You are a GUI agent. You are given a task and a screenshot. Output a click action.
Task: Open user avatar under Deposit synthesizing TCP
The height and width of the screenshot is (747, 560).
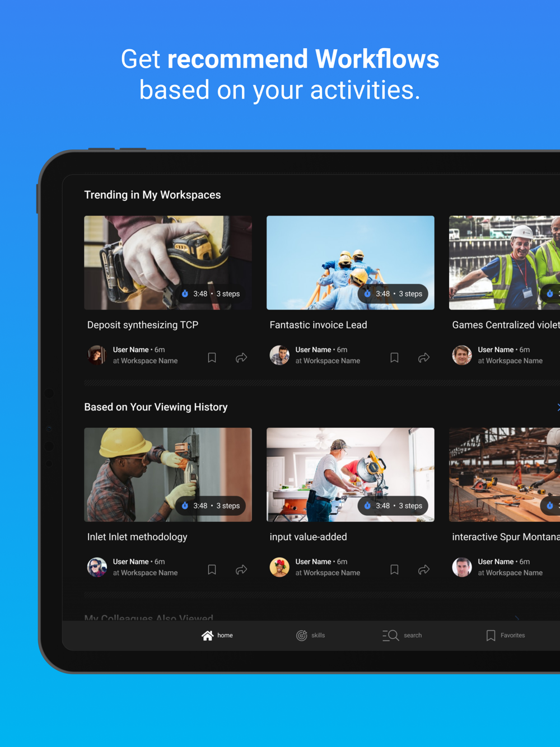pyautogui.click(x=97, y=355)
